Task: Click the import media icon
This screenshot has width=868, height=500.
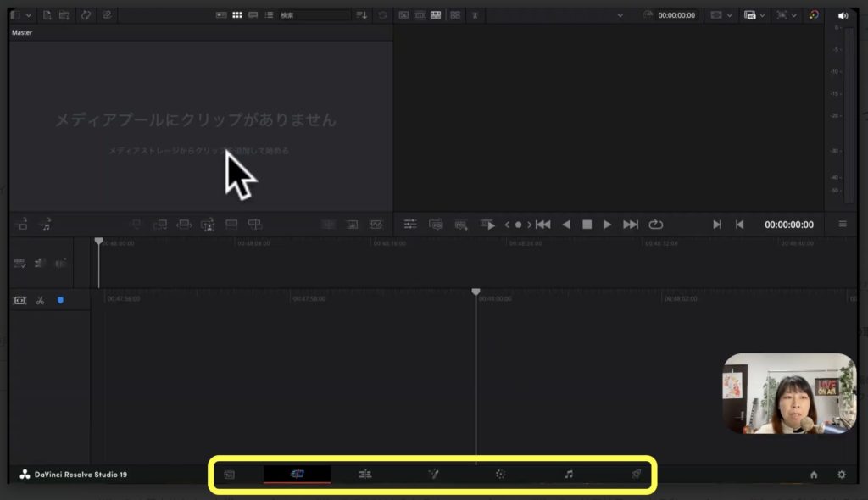Action: (46, 14)
